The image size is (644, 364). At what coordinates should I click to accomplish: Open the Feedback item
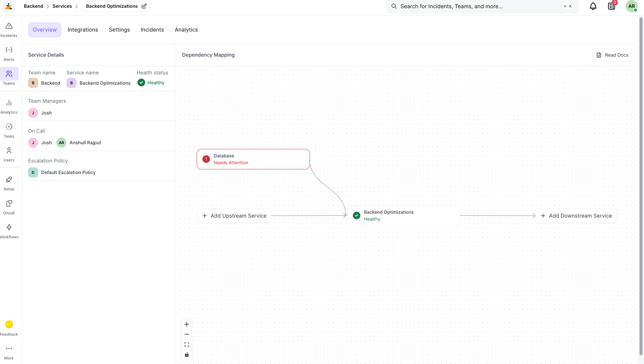coord(9,328)
